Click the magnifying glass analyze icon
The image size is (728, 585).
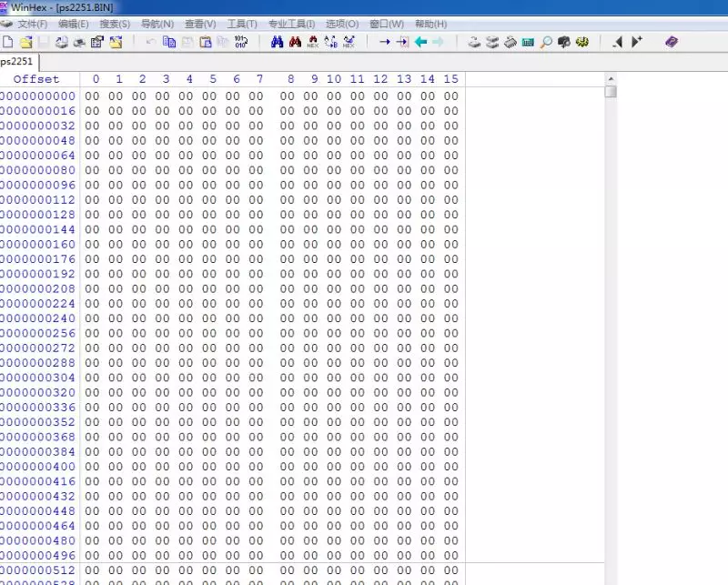546,42
